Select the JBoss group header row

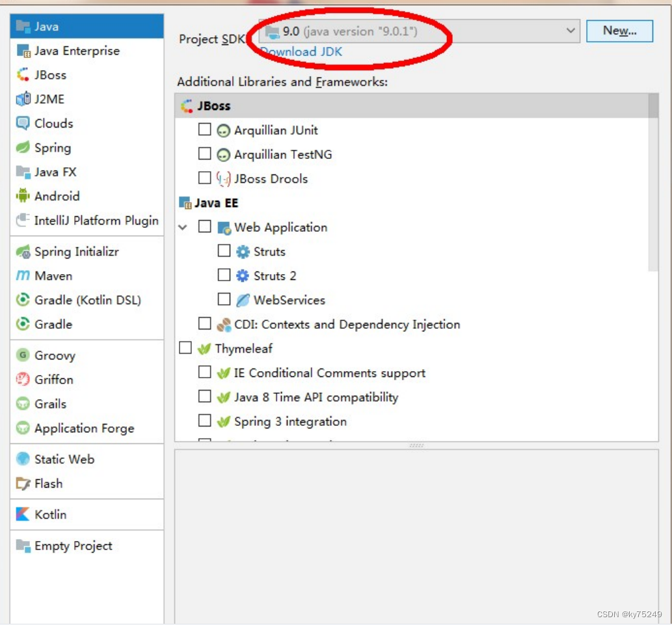tap(411, 105)
